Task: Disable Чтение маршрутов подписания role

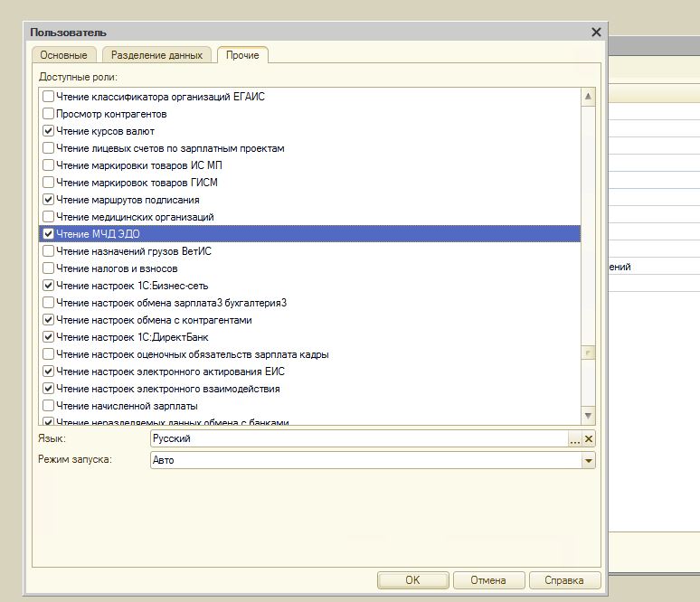Action: pyautogui.click(x=48, y=200)
